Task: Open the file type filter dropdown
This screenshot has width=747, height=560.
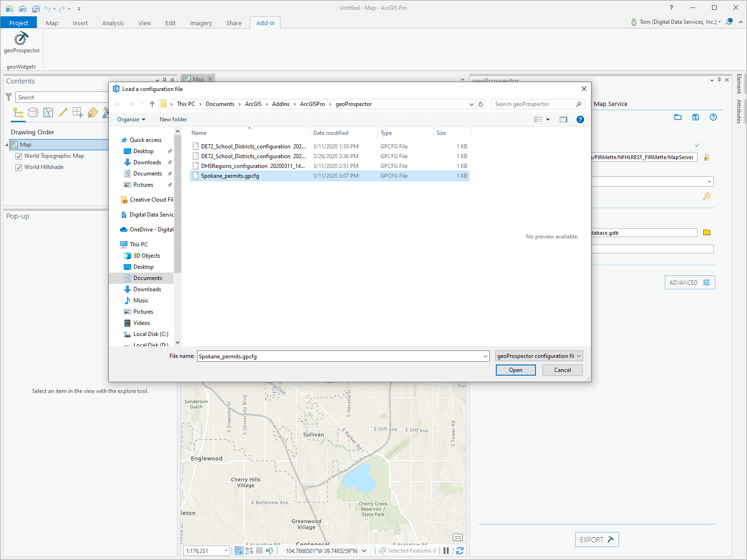Action: coord(539,356)
